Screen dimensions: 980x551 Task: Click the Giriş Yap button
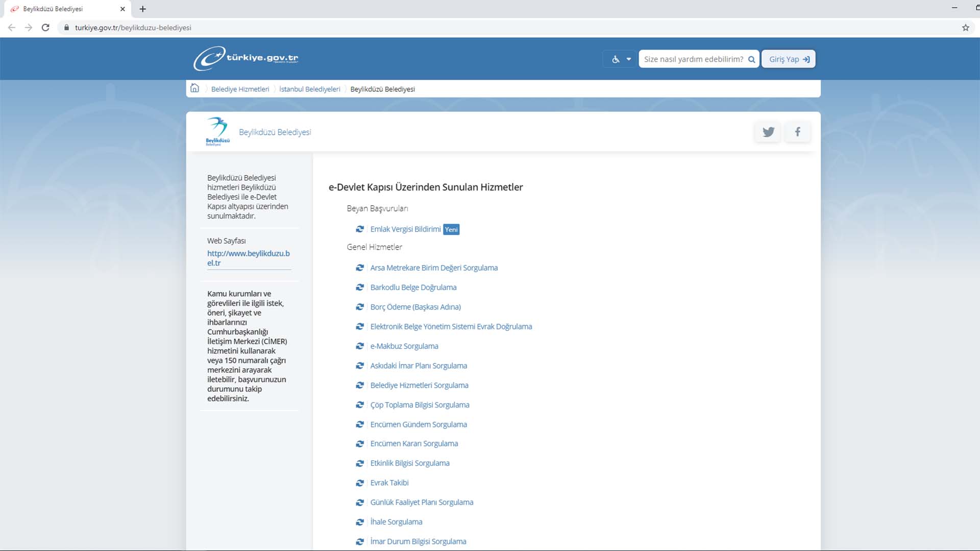789,59
